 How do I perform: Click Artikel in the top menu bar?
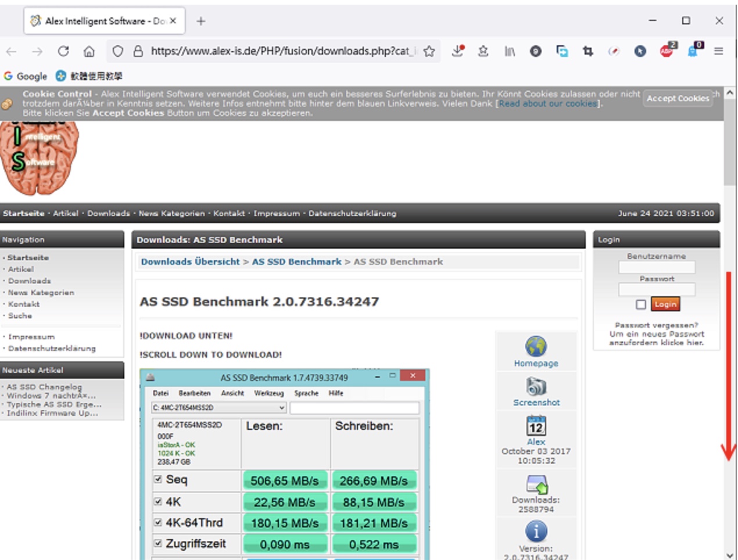(x=66, y=213)
